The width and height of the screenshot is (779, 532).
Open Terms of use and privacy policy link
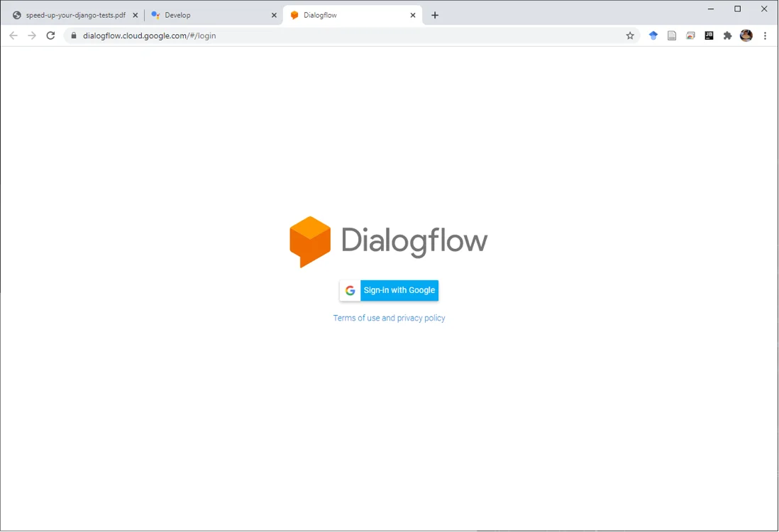389,318
